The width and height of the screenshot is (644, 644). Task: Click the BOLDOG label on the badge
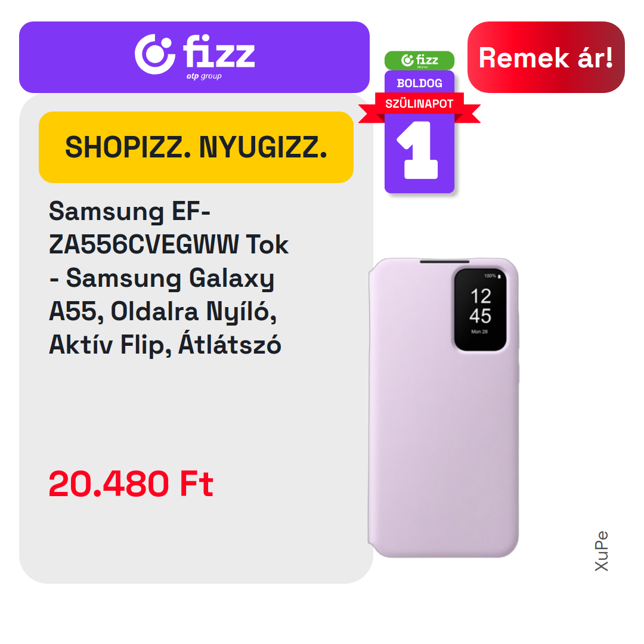419,83
